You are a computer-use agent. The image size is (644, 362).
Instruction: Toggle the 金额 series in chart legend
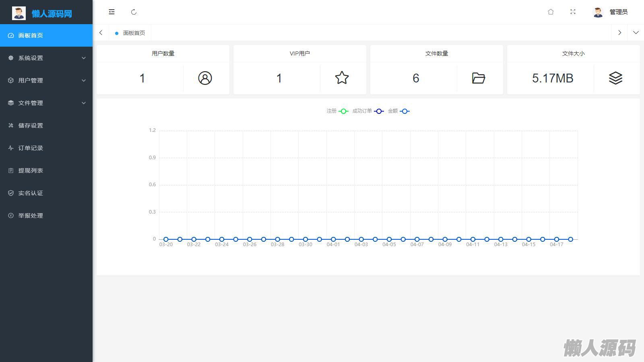tap(398, 111)
